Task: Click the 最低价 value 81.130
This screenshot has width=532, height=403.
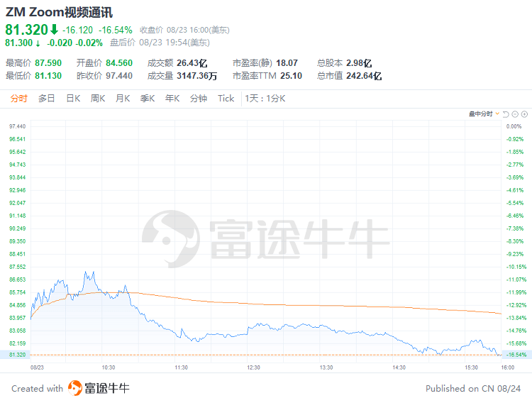Action: point(48,76)
